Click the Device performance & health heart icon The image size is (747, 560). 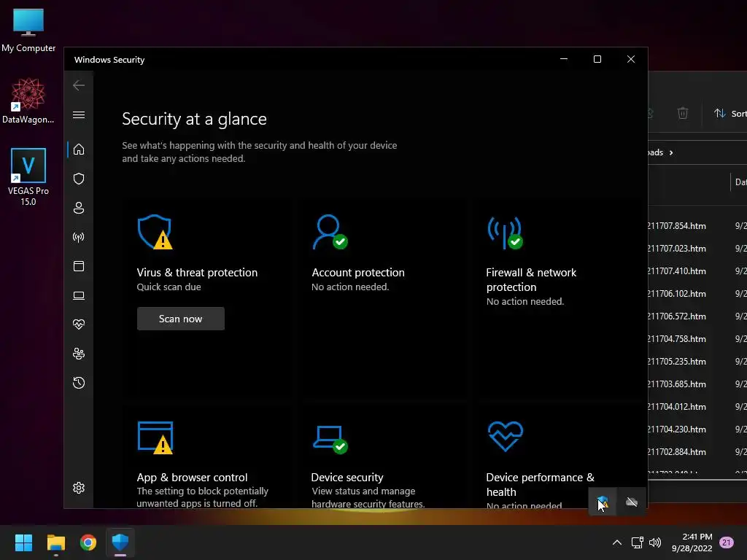[506, 436]
